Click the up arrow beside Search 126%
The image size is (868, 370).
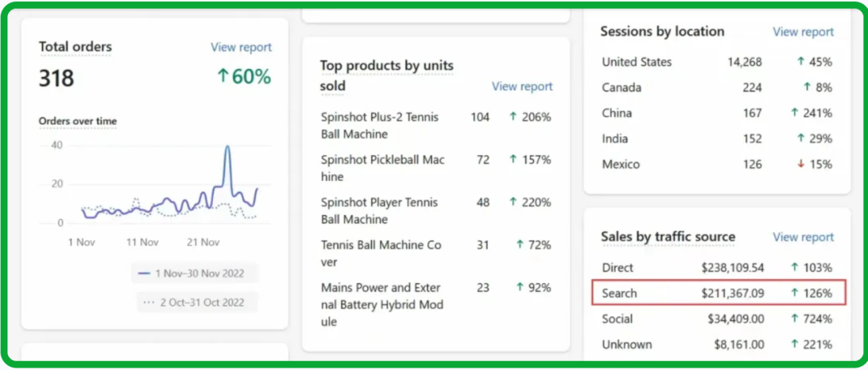click(794, 294)
